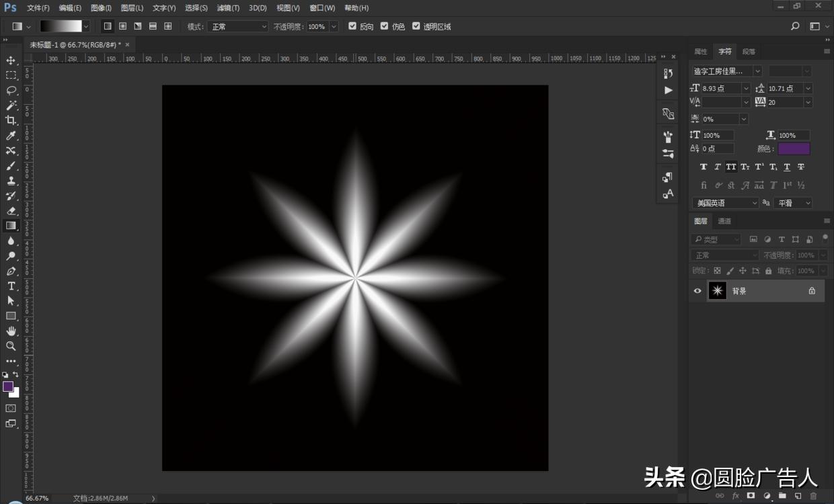
Task: Select the Eyedropper tool
Action: [x=11, y=136]
